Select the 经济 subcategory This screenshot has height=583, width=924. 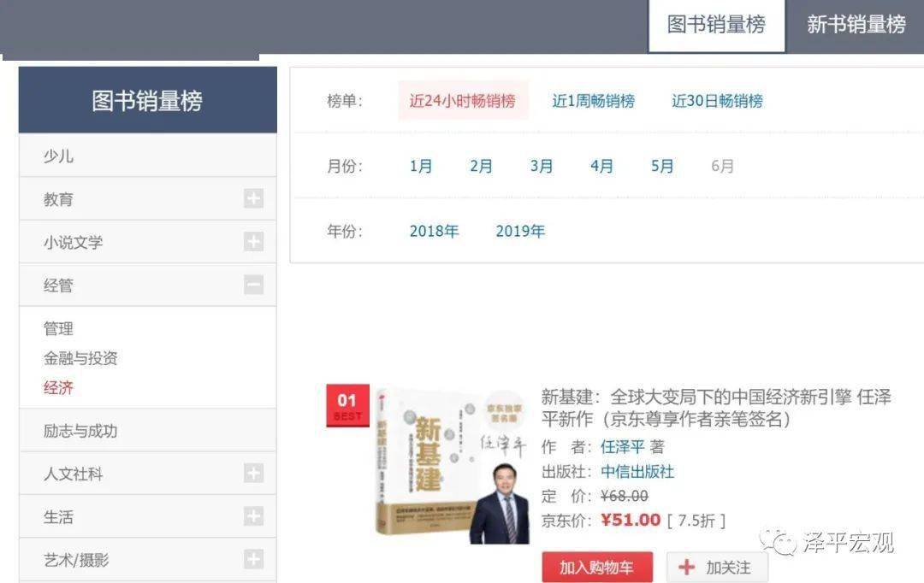[x=58, y=388]
